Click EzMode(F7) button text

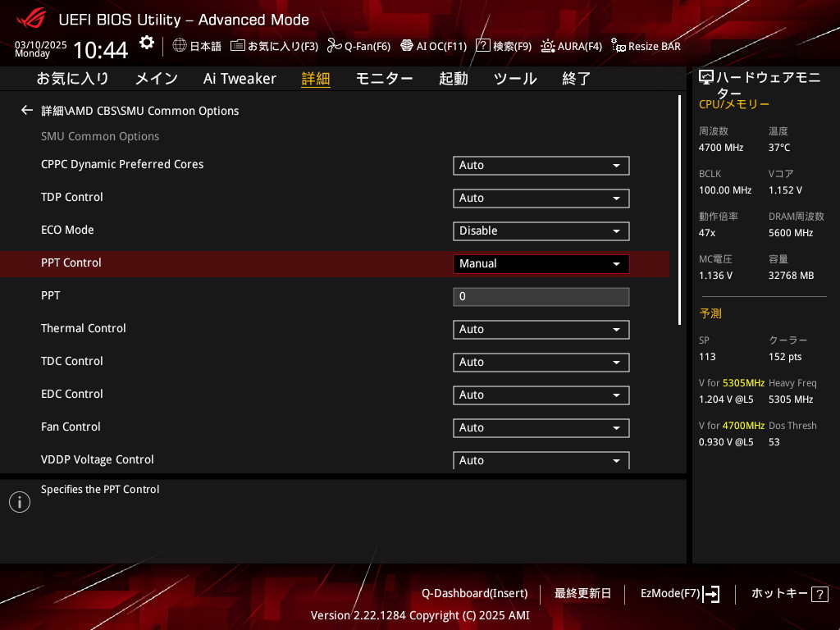point(670,594)
